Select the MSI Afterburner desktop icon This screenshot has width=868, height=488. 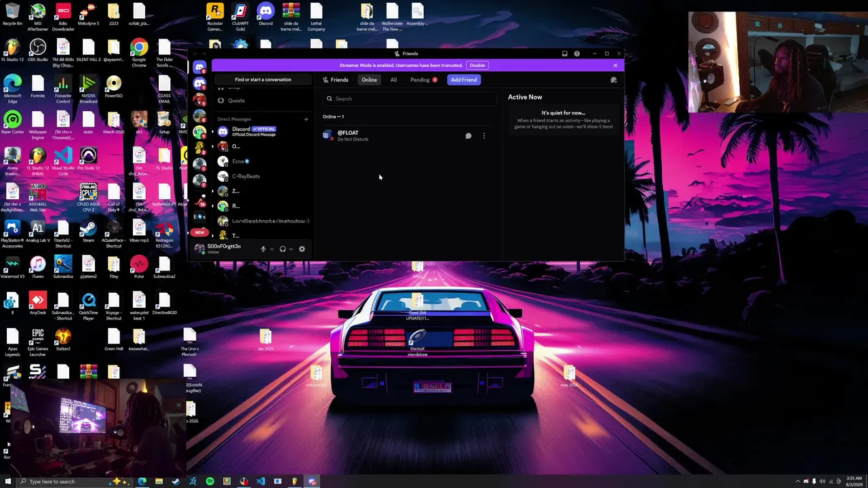(x=38, y=17)
